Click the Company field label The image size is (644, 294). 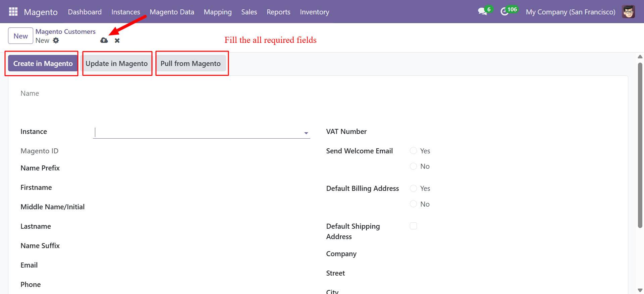[x=341, y=254]
